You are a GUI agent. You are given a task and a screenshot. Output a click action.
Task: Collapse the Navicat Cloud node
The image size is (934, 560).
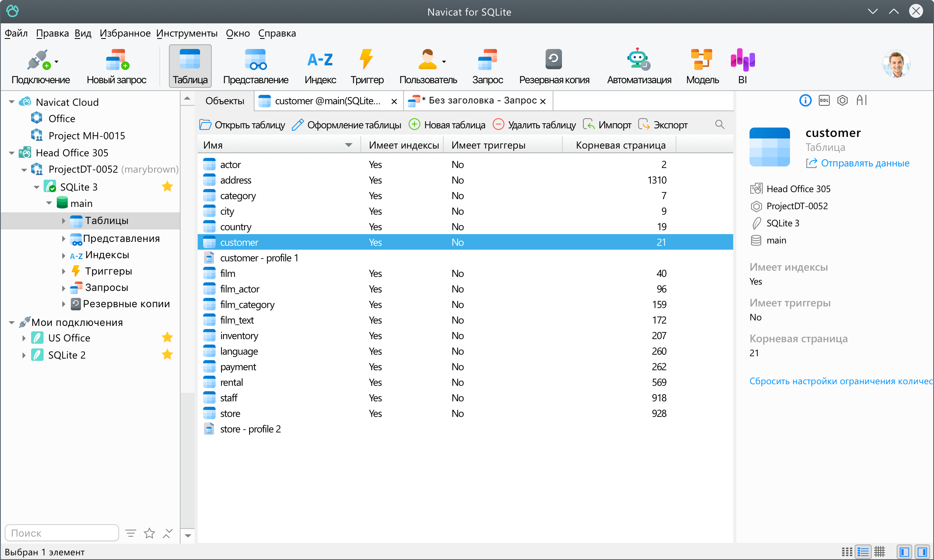click(x=12, y=102)
